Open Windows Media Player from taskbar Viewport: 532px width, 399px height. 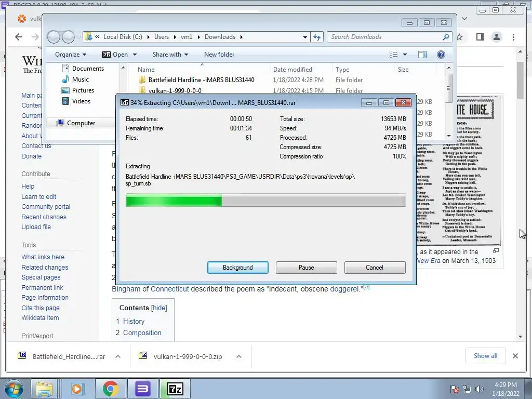(x=76, y=389)
